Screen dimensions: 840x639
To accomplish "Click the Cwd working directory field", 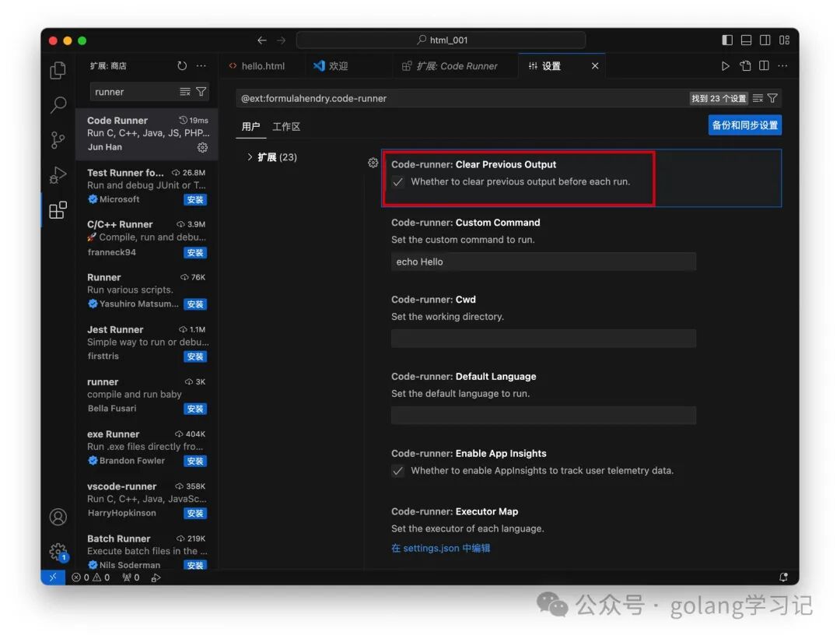I will (543, 339).
